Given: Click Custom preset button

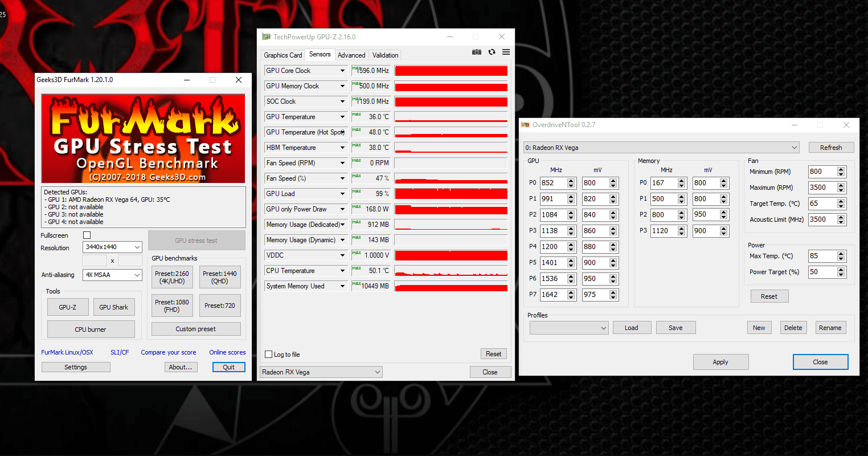Looking at the screenshot, I should (x=196, y=329).
